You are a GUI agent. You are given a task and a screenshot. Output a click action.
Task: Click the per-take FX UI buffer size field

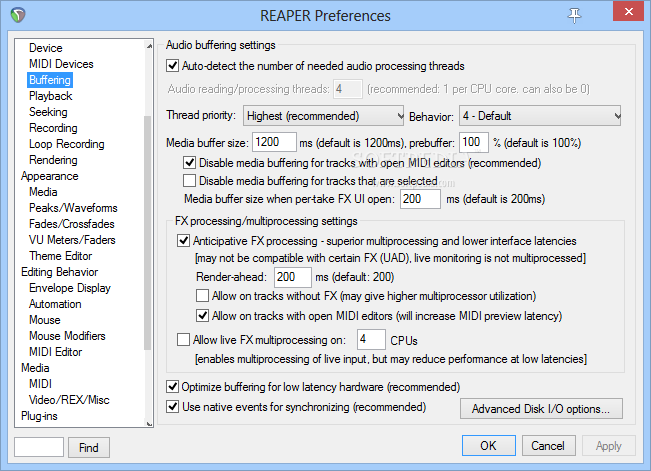point(420,199)
